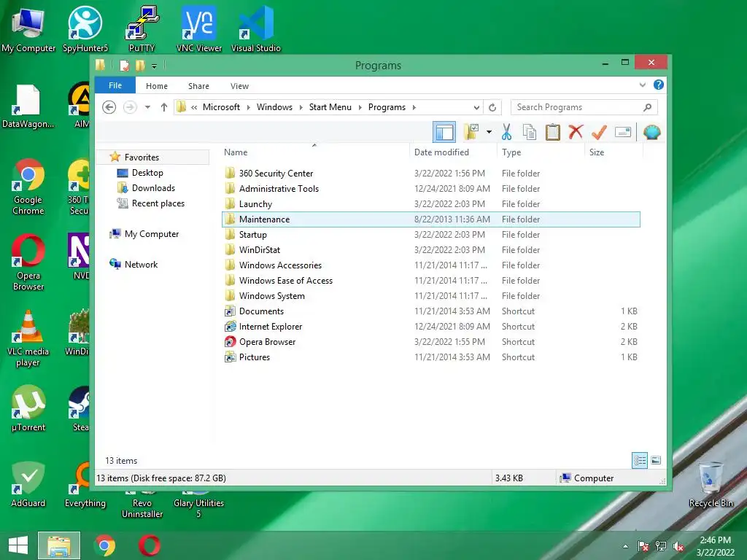This screenshot has height=560, width=747.
Task: Click Chrome icon on the taskbar
Action: click(x=105, y=545)
